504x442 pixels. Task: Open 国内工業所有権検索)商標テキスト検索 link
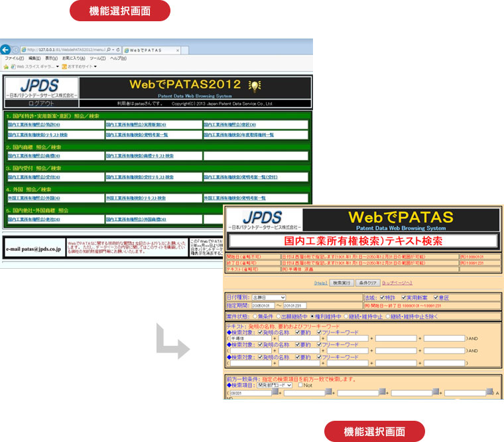pos(140,156)
